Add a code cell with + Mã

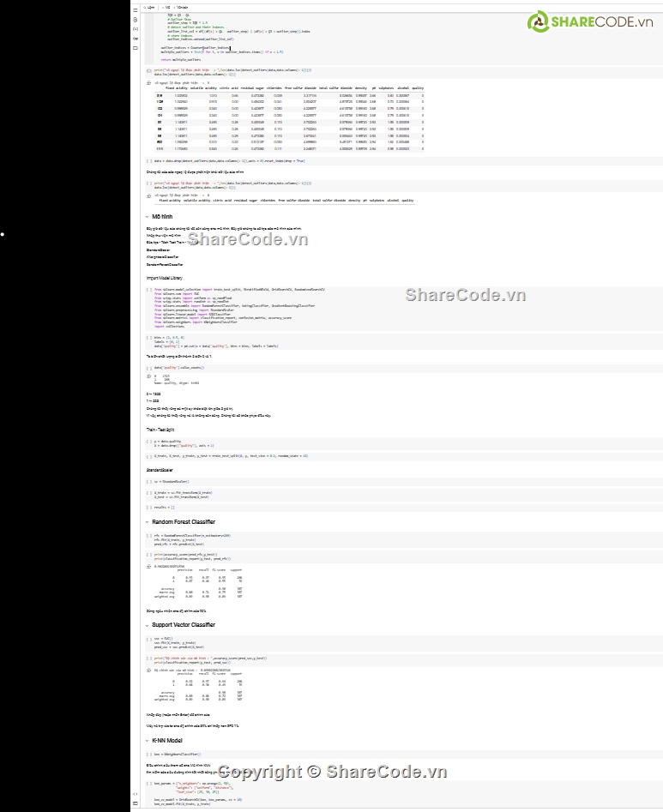point(167,6)
